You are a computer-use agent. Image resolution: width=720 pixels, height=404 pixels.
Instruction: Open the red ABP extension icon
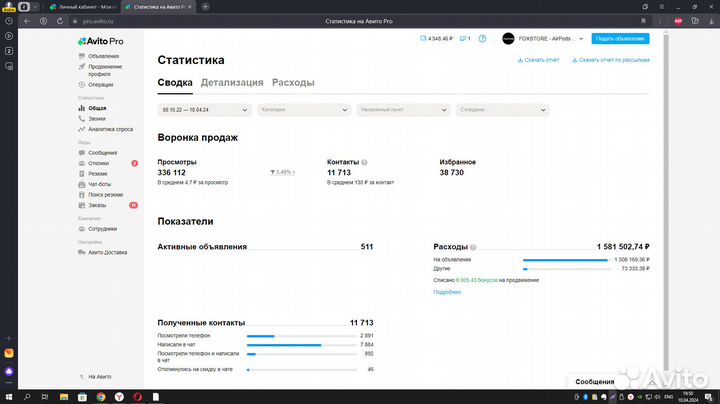(678, 21)
